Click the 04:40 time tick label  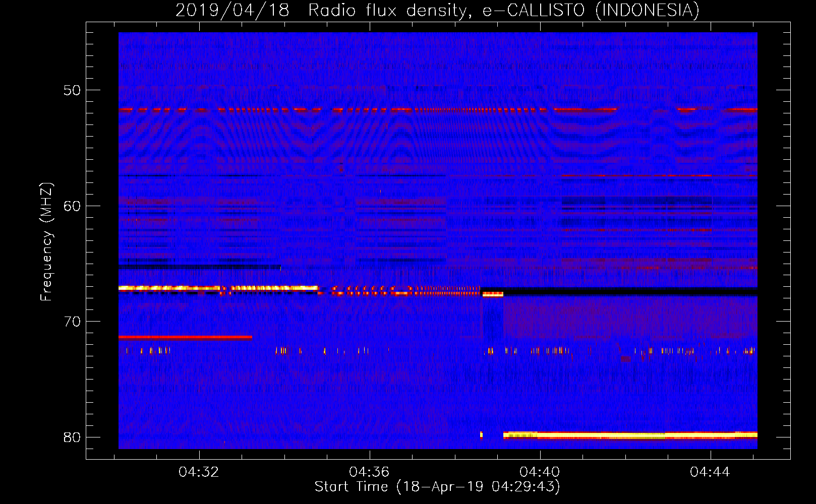click(x=540, y=472)
